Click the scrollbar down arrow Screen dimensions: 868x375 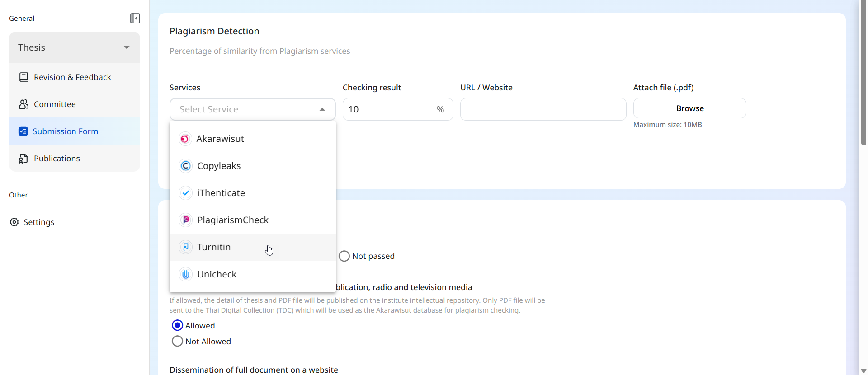point(863,371)
